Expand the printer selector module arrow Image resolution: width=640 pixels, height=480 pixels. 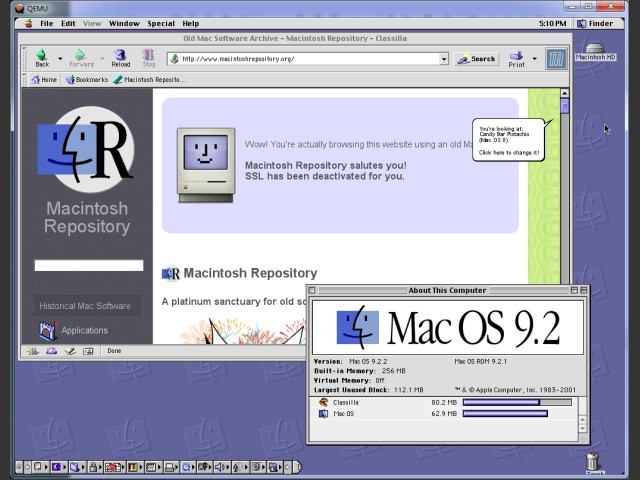[x=177, y=467]
